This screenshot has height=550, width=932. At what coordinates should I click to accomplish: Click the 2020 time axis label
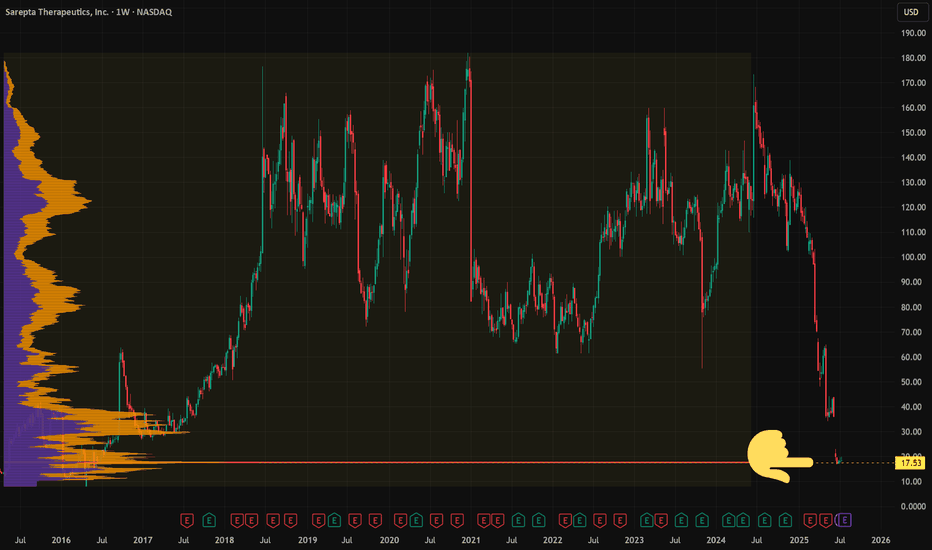point(389,540)
